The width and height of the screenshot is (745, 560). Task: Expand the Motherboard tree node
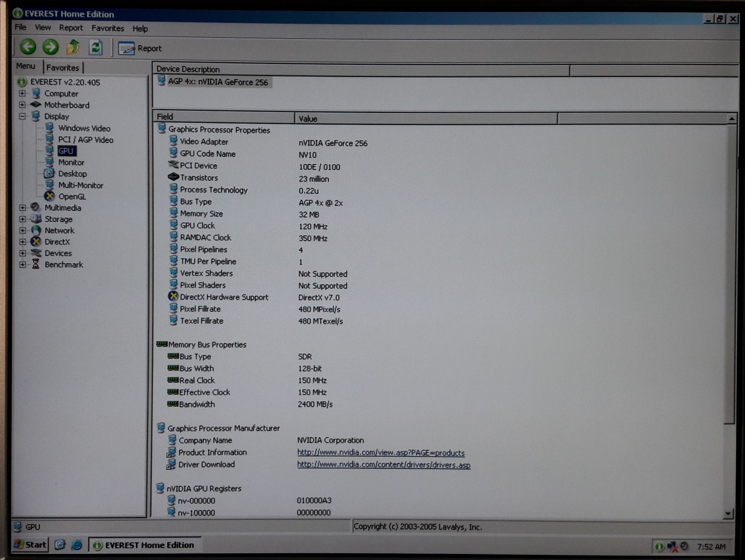coord(22,105)
